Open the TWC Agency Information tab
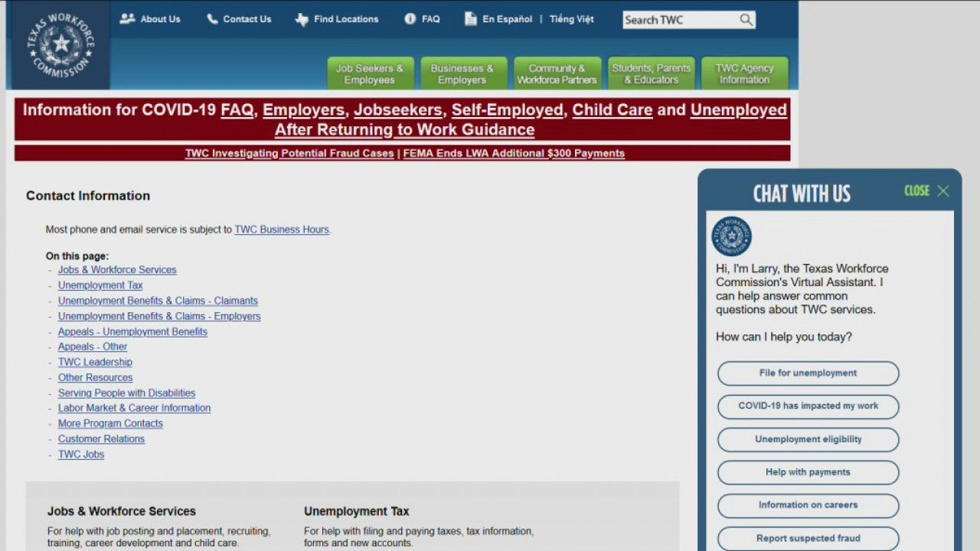The height and width of the screenshot is (551, 980). [744, 73]
